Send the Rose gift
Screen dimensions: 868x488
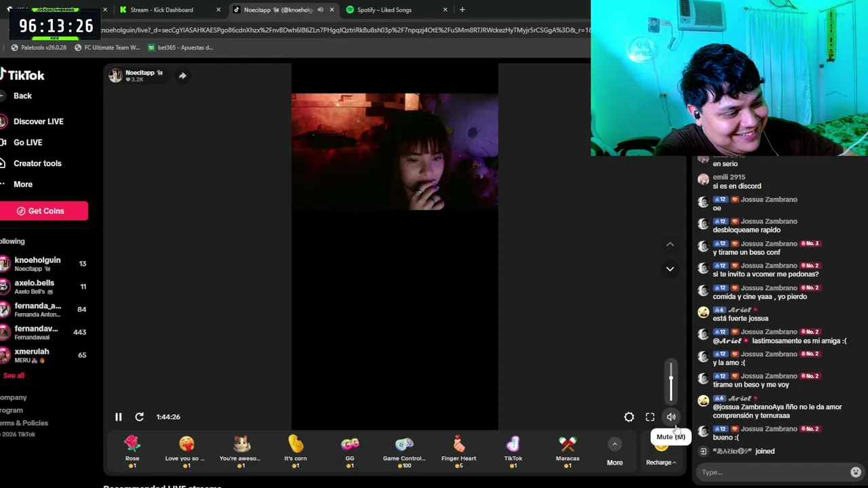[x=132, y=451]
